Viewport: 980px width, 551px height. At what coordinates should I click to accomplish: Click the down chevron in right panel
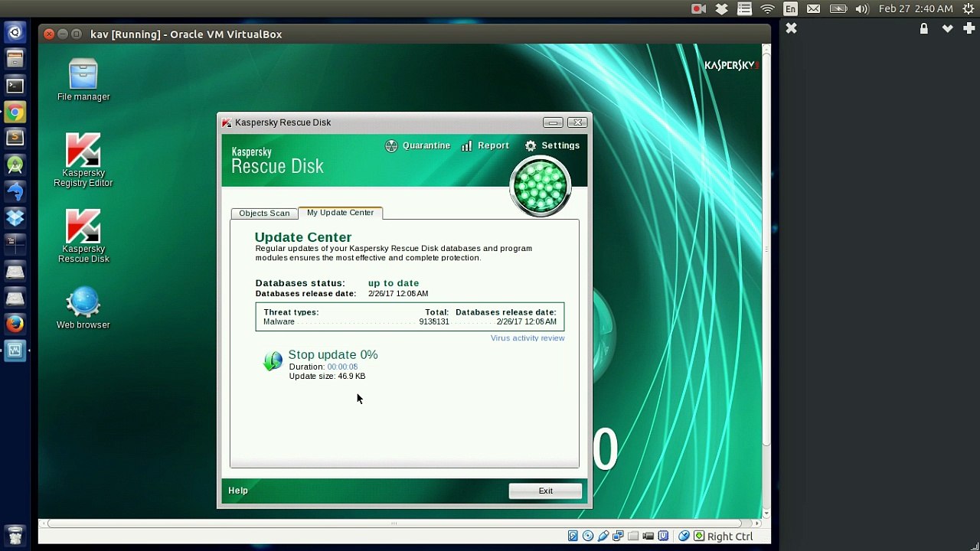947,28
